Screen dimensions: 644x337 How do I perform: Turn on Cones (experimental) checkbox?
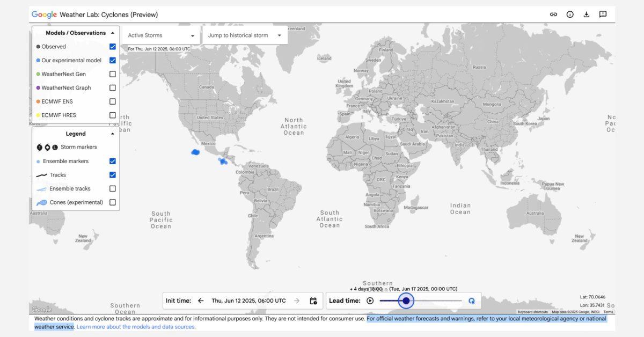tap(113, 202)
